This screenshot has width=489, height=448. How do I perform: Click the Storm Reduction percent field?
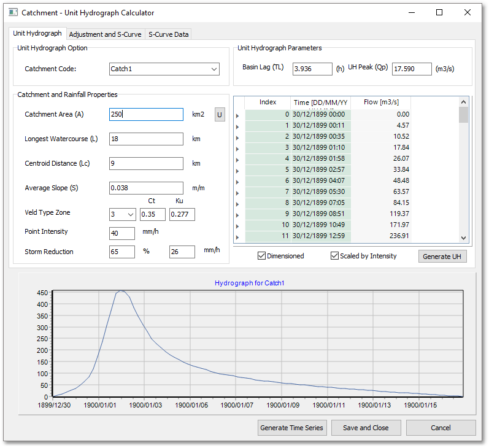(122, 252)
